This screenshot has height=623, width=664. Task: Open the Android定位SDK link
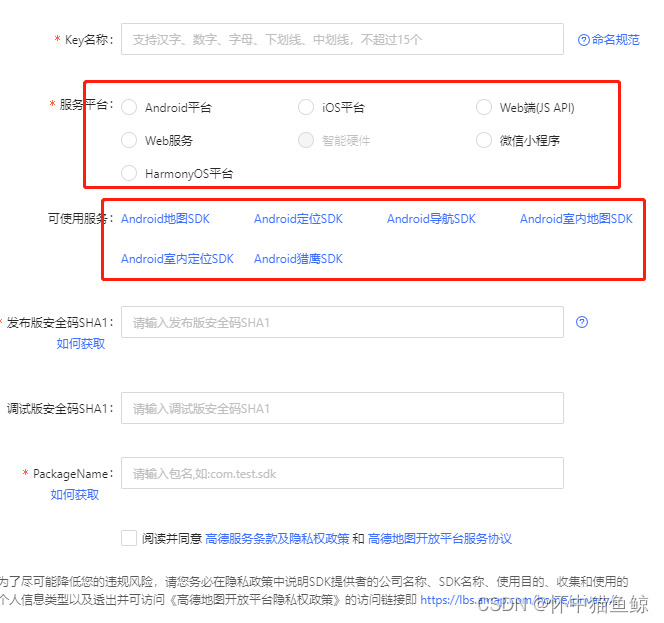(298, 219)
